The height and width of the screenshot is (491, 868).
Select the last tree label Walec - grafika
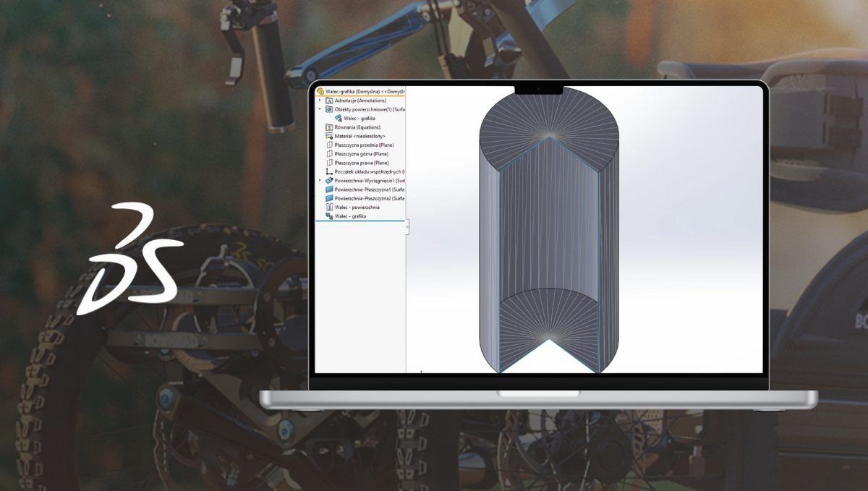pos(351,216)
